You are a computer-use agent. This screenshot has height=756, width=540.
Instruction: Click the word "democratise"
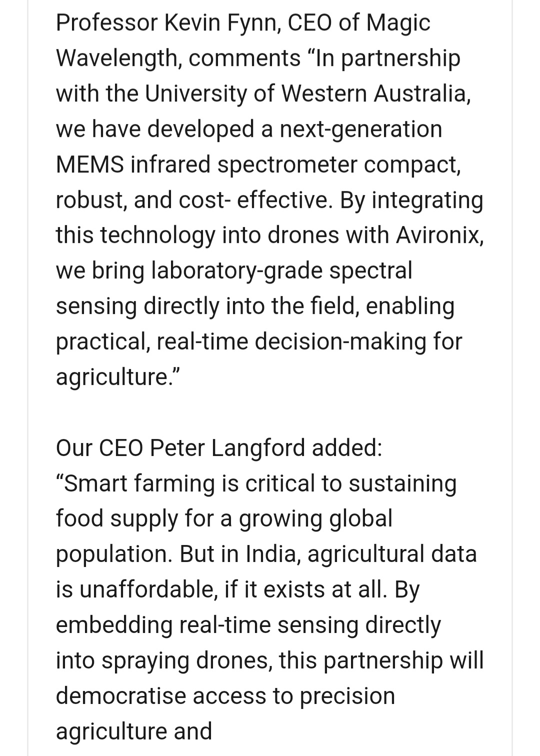(120, 696)
